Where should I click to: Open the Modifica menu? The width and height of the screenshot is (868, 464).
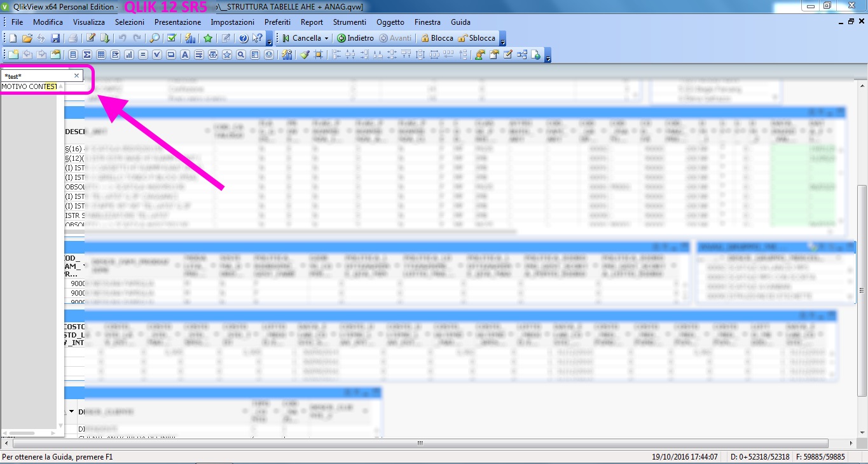point(48,22)
